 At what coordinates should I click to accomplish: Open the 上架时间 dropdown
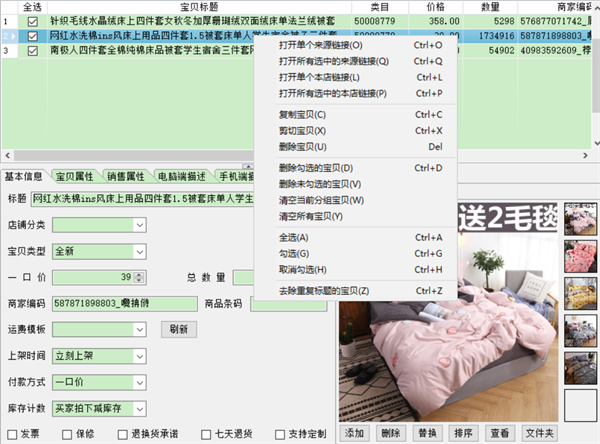(140, 356)
